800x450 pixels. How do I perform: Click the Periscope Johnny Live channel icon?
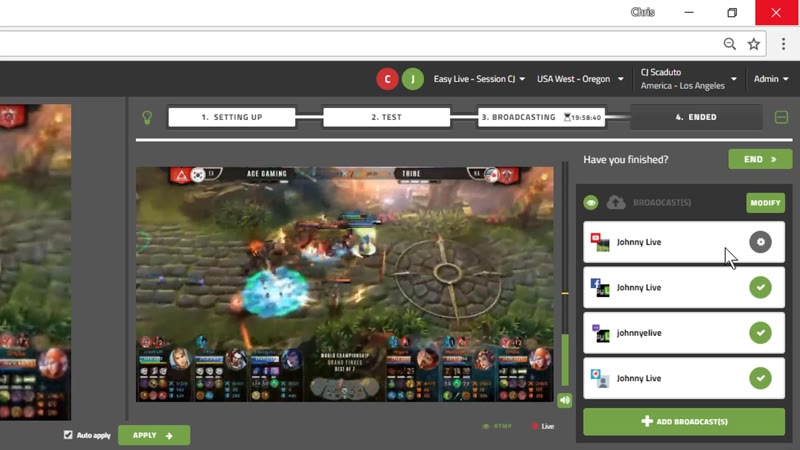pyautogui.click(x=600, y=379)
